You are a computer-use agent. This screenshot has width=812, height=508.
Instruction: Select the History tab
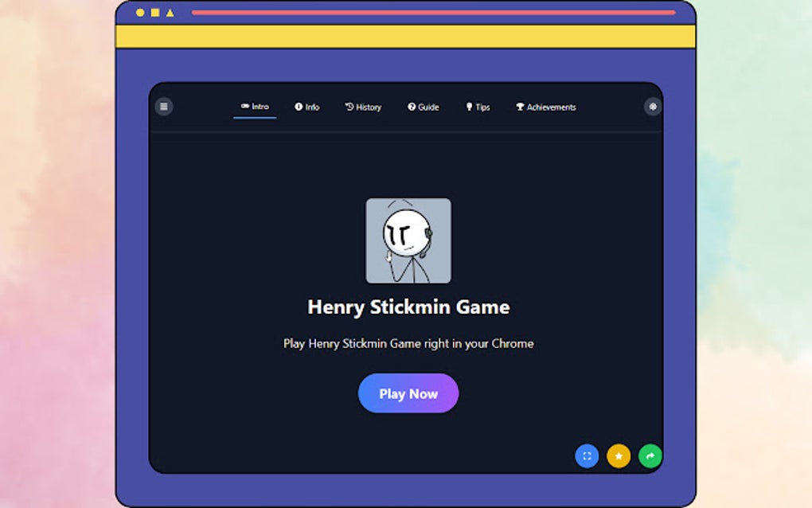pyautogui.click(x=363, y=107)
